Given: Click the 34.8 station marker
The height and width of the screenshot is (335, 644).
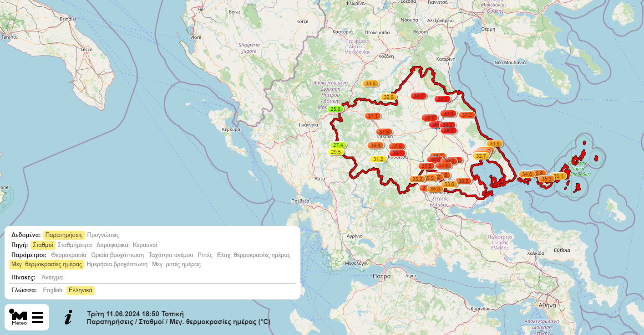Looking at the screenshot, I should pos(527,175).
